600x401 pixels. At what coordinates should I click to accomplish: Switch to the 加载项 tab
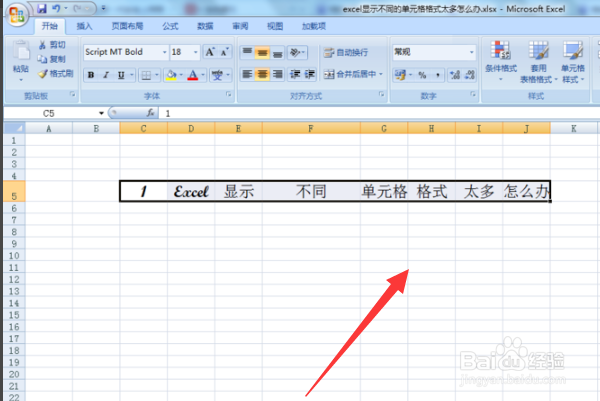click(x=314, y=26)
